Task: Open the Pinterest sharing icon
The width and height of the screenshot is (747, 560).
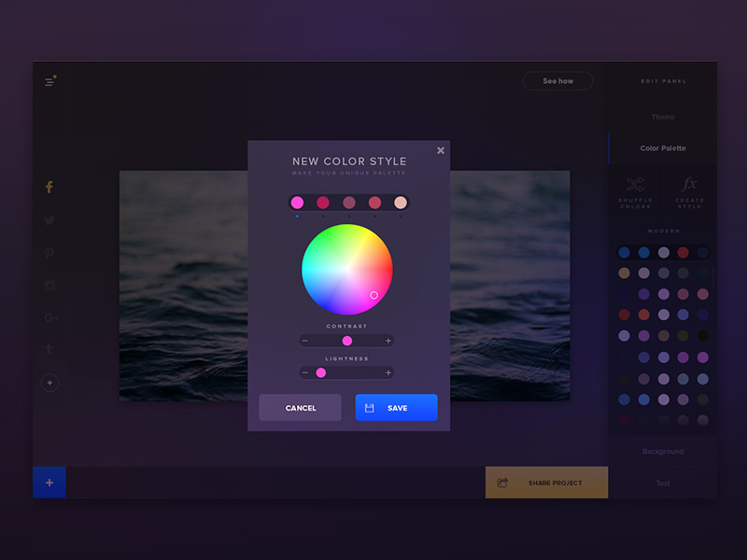Action: 49,253
